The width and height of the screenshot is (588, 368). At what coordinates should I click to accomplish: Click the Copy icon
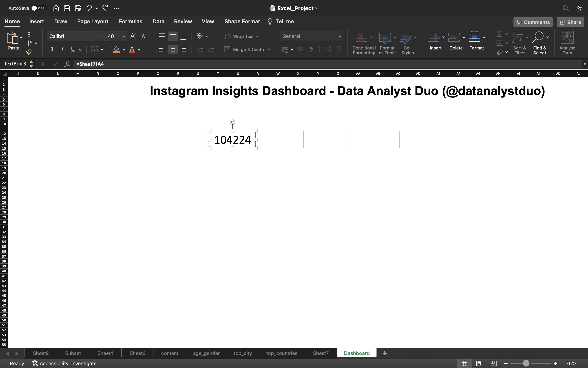[29, 43]
